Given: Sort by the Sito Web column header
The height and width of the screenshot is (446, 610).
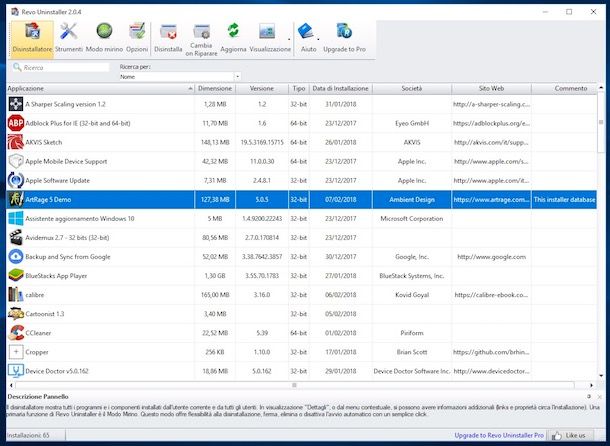Looking at the screenshot, I should (491, 89).
